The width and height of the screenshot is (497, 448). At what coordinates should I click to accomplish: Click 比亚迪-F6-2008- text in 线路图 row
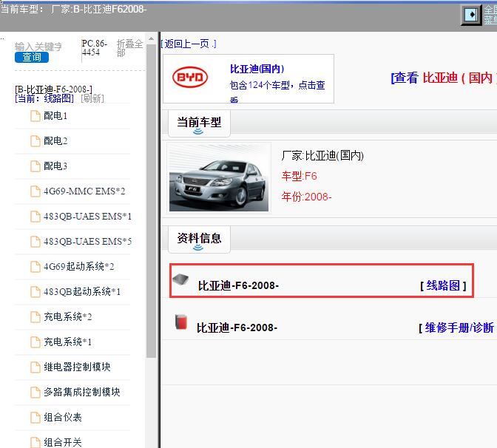238,285
